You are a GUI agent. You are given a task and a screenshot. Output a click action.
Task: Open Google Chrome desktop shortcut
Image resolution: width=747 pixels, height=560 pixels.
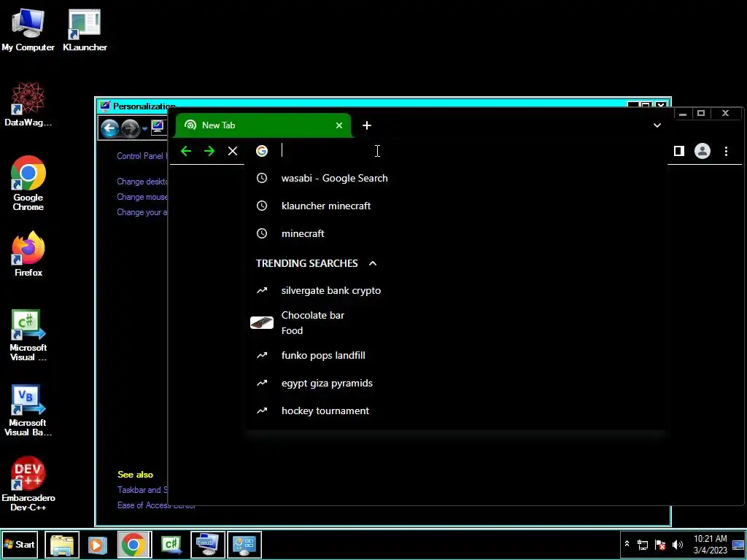tap(28, 183)
